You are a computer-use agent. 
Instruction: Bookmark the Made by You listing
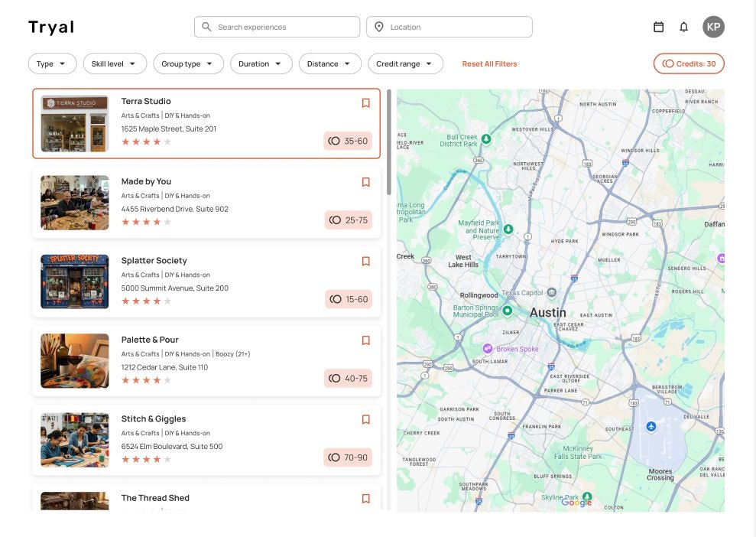pyautogui.click(x=366, y=182)
